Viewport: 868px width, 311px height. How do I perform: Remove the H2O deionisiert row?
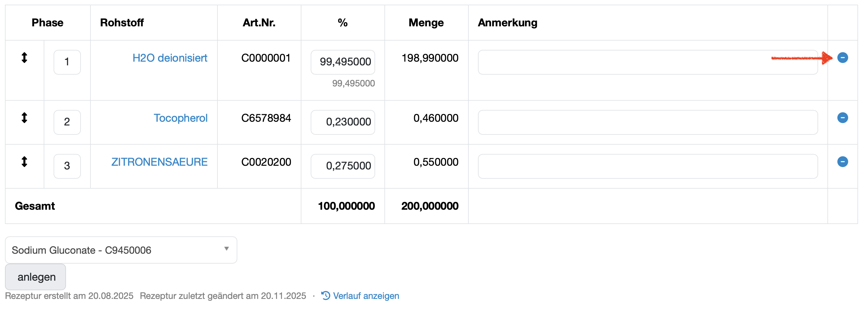842,58
